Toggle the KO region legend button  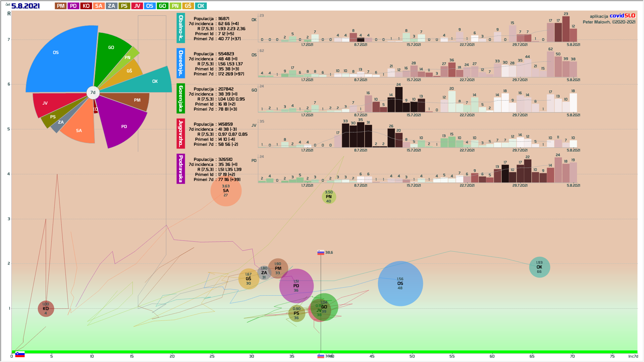(x=86, y=6)
